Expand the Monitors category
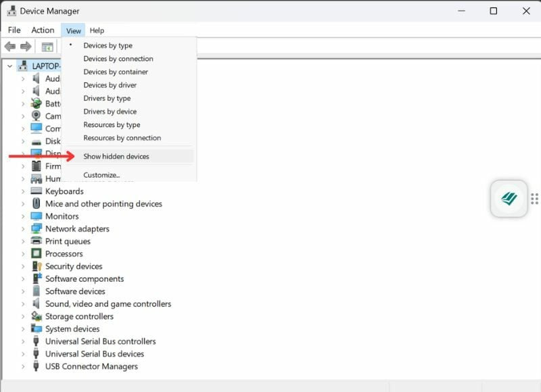 coord(23,216)
